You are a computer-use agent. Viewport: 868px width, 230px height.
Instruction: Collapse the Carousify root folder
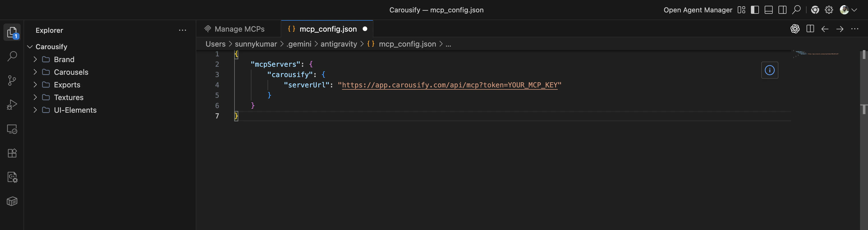[30, 47]
